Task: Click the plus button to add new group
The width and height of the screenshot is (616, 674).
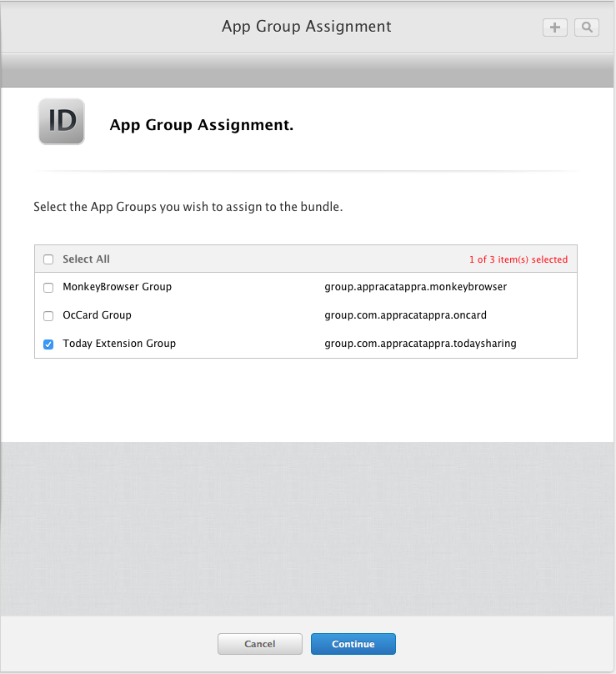Action: (x=554, y=27)
